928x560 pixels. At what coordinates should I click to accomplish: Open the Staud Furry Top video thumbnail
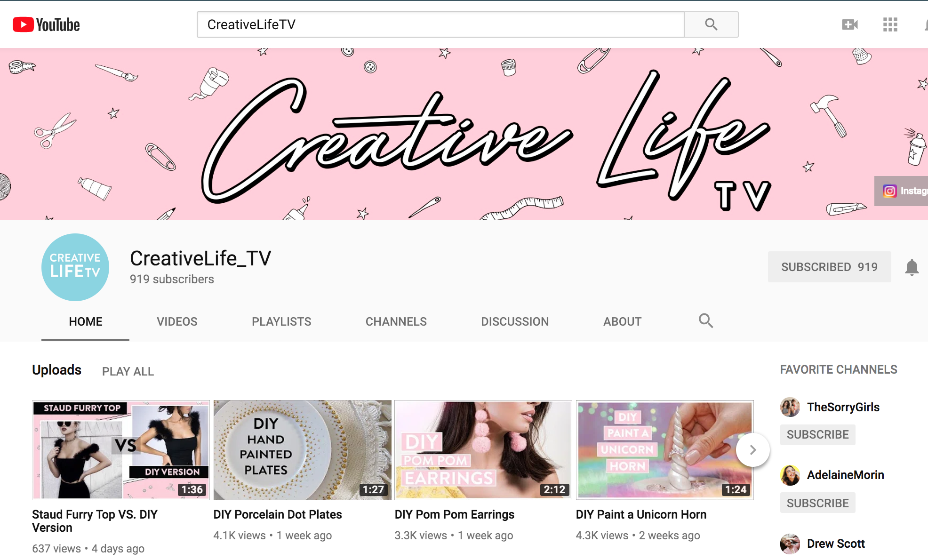[121, 450]
